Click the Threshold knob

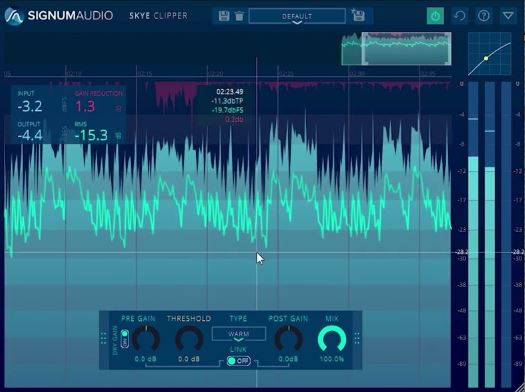click(x=189, y=338)
